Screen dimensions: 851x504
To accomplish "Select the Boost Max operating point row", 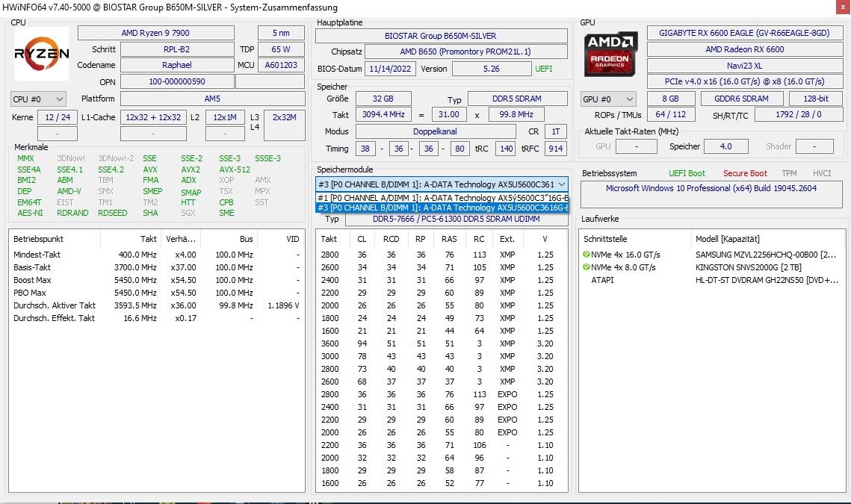I will pos(156,280).
